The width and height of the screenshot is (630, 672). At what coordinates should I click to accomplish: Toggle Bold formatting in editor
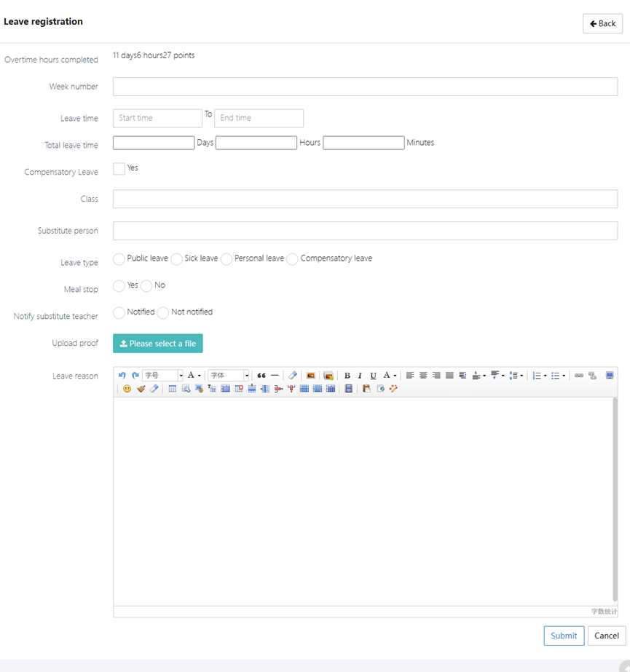[x=347, y=376]
